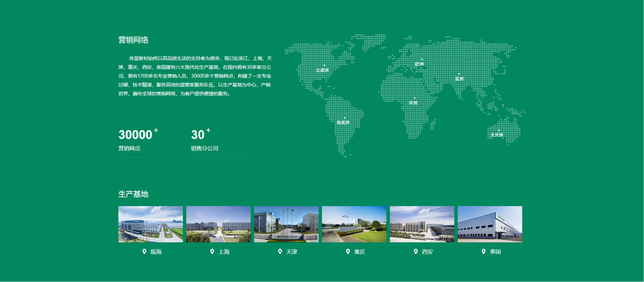The image size is (644, 282).
Task: Click the location pin icon beside 临海
Action: pyautogui.click(x=144, y=251)
